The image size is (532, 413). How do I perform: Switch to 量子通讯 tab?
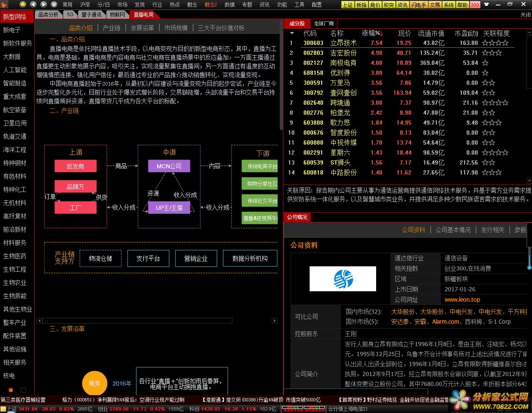91,15
